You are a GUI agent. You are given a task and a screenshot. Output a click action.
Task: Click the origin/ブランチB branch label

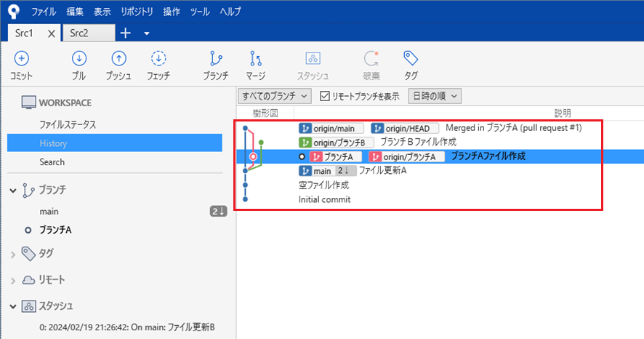click(x=337, y=143)
